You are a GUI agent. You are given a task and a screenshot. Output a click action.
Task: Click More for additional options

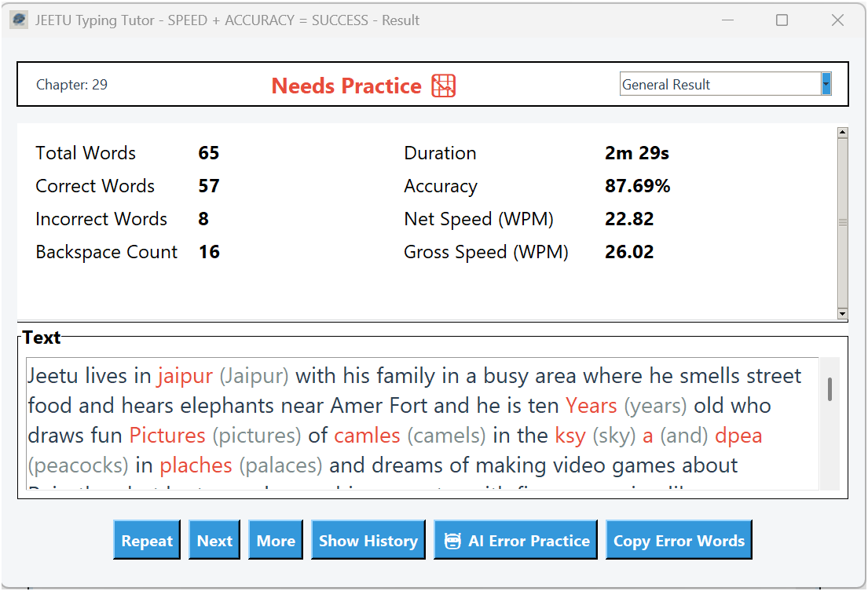click(275, 540)
